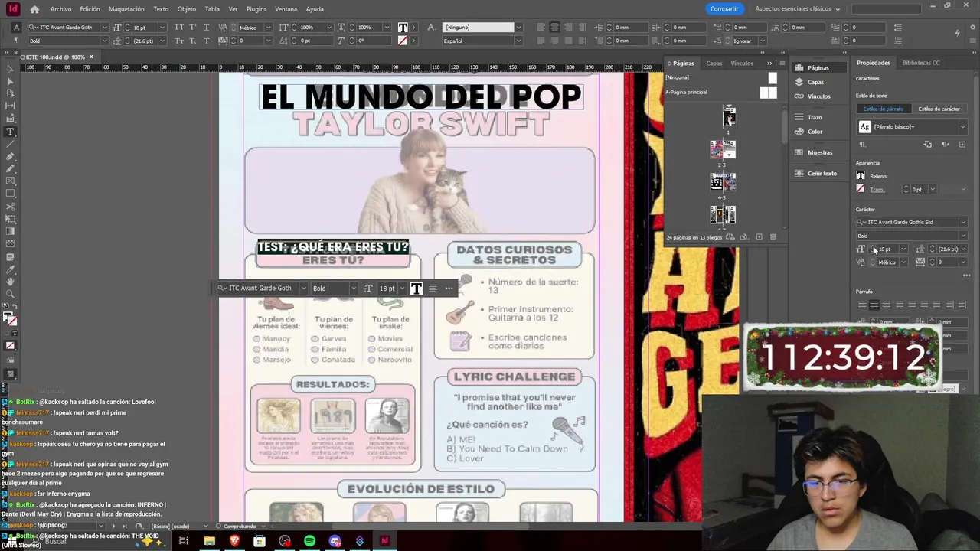Image resolution: width=980 pixels, height=551 pixels.
Task: Open Aspectos esenciales clásicos workspace switcher
Action: click(797, 9)
